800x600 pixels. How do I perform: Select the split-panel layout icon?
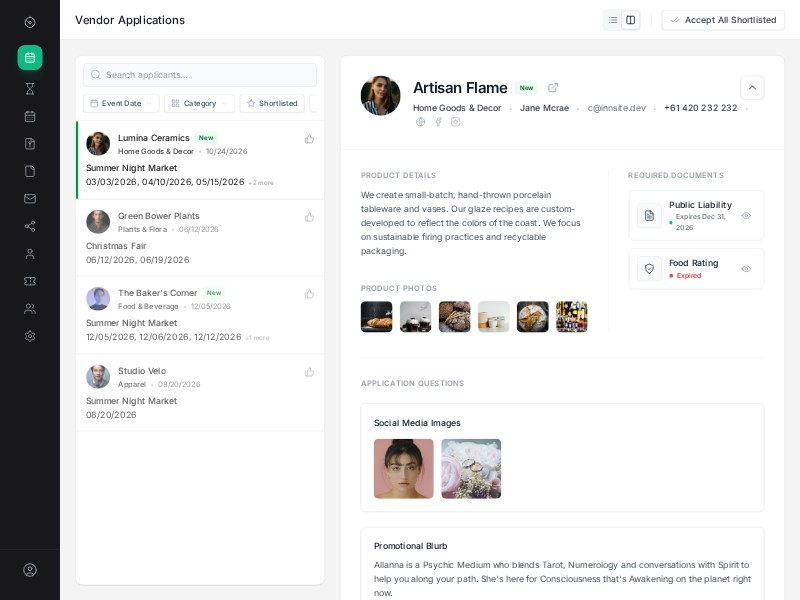tap(631, 20)
